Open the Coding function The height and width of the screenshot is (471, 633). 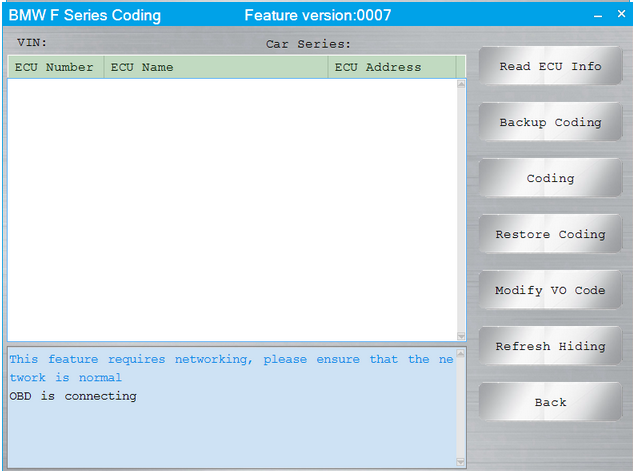point(550,178)
